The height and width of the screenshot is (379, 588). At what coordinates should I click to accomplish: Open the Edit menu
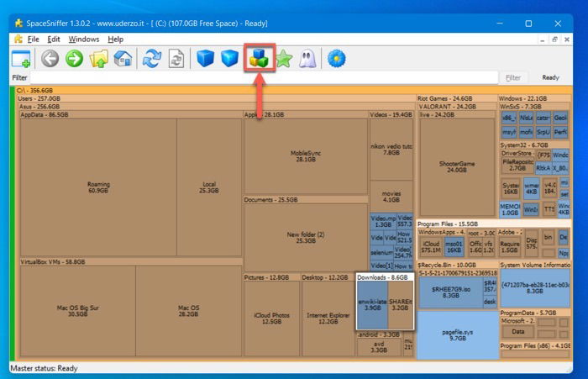[x=53, y=39]
